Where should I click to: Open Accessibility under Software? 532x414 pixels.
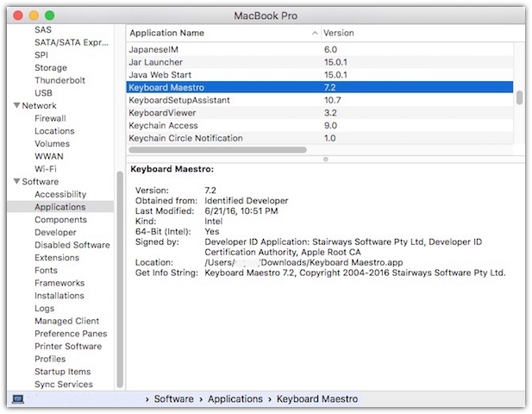(60, 194)
